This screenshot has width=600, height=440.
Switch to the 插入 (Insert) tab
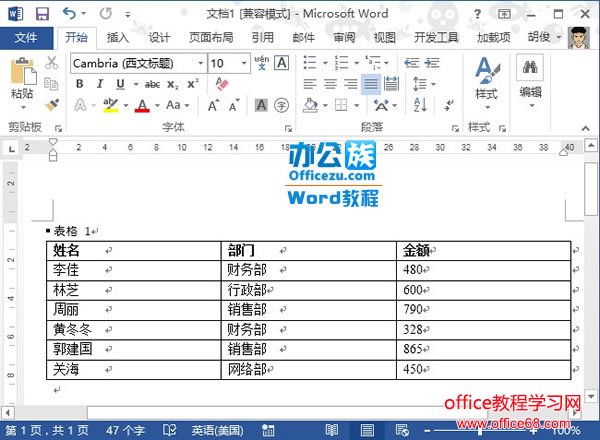coord(117,37)
